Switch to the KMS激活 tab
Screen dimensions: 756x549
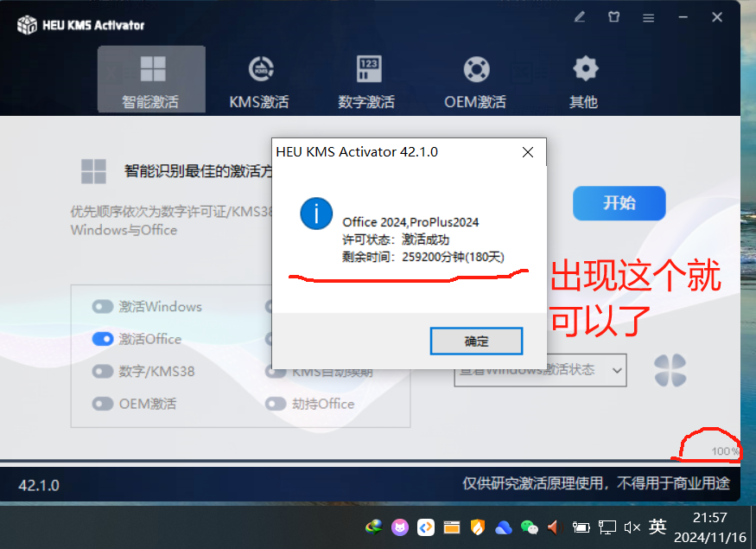(x=259, y=82)
